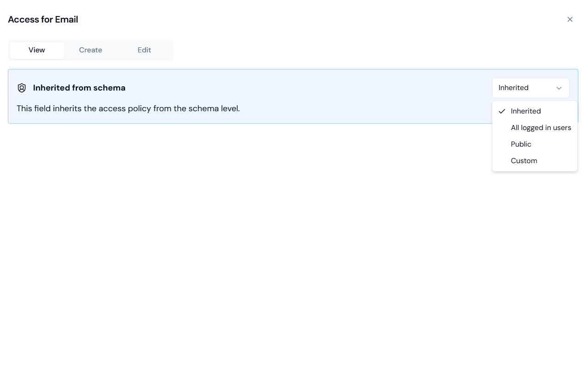Click the X in the top right corner

(x=570, y=19)
